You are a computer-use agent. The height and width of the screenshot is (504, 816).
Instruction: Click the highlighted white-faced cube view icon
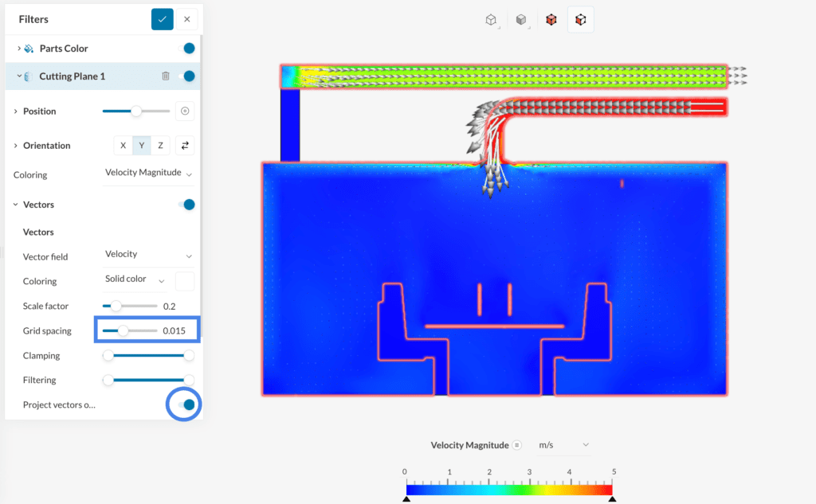click(x=580, y=20)
